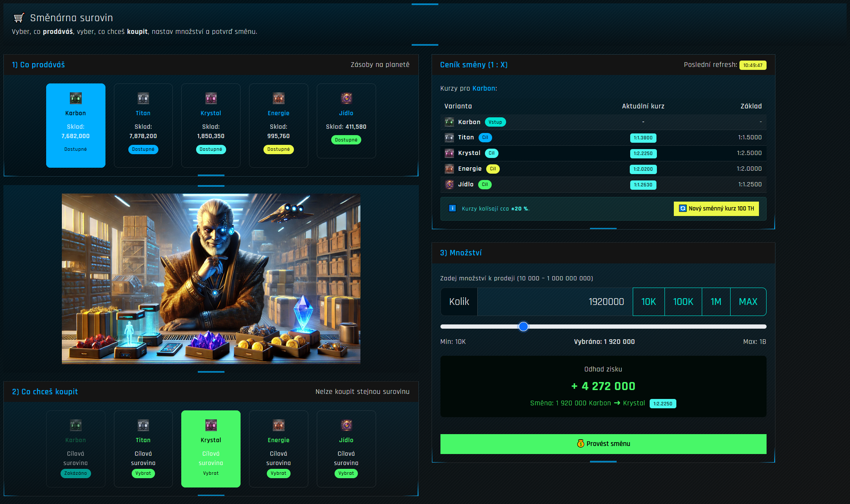Select the Titan icon in sell section
Screen dimensions: 850x504
click(143, 98)
